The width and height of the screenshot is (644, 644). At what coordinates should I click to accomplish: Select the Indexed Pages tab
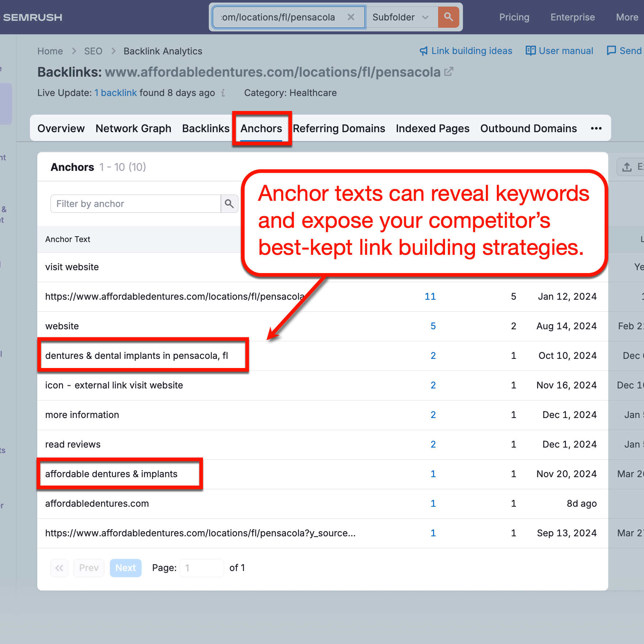tap(432, 129)
